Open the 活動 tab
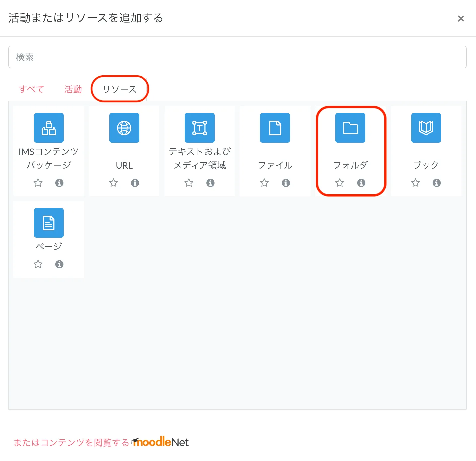Screen dimensions: 476x461 pos(73,89)
